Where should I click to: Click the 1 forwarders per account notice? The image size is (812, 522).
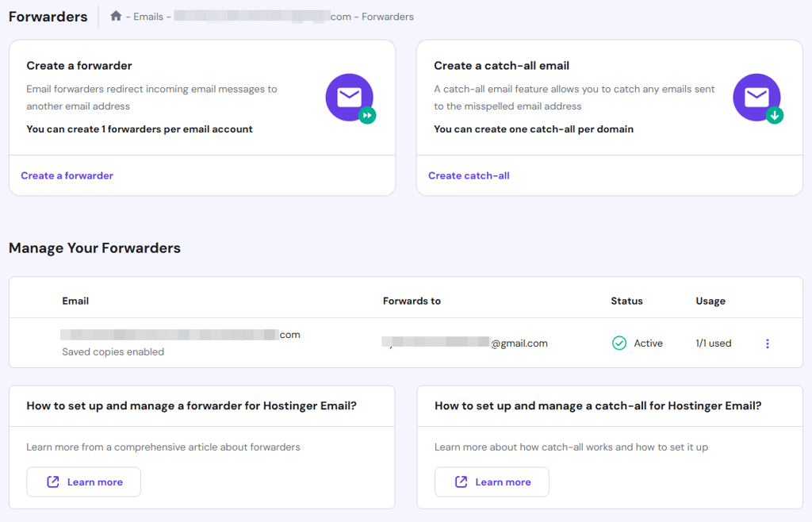pyautogui.click(x=140, y=129)
